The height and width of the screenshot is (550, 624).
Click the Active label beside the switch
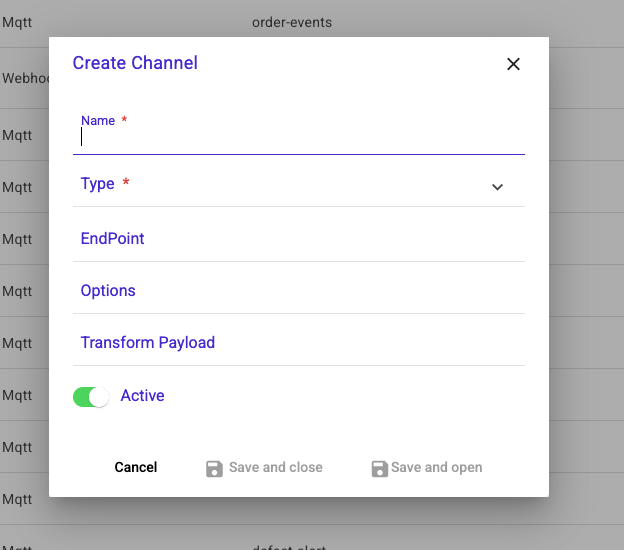142,396
